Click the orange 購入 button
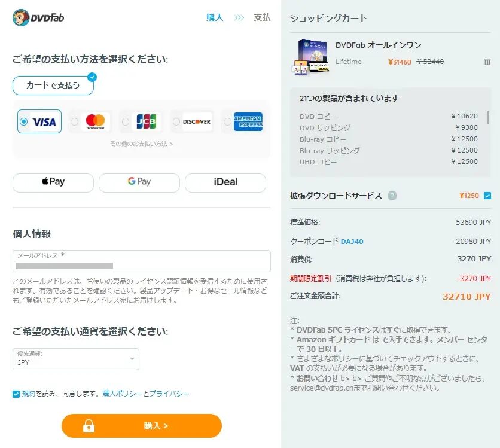The width and height of the screenshot is (500, 448). click(142, 426)
